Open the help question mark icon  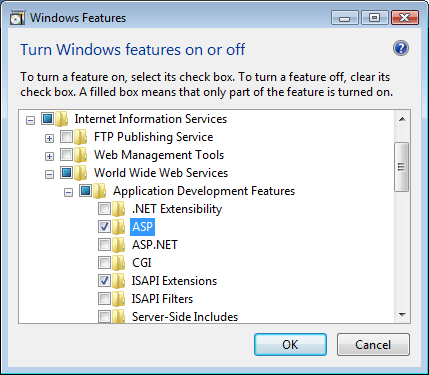point(401,49)
